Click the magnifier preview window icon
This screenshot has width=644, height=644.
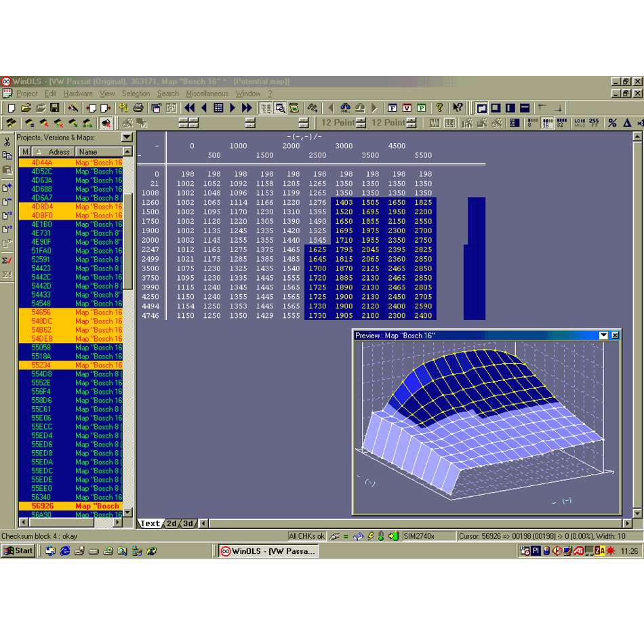[x=281, y=108]
